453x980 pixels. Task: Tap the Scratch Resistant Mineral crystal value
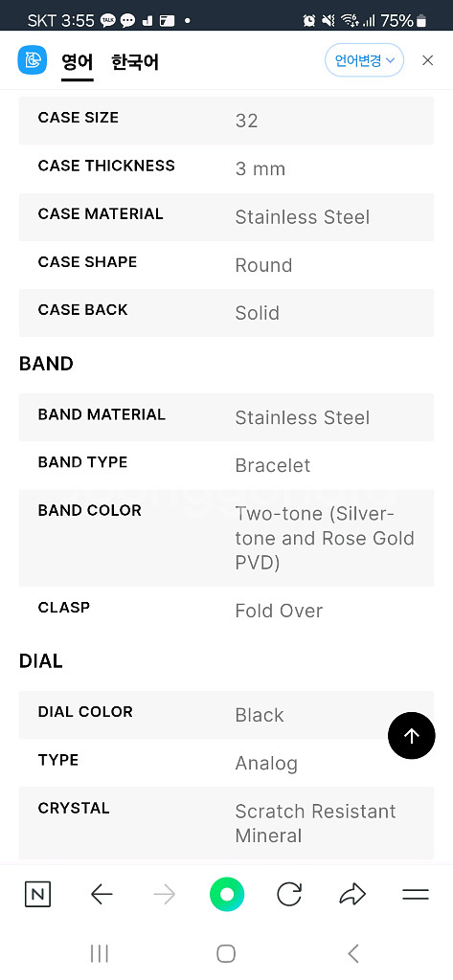click(x=315, y=823)
